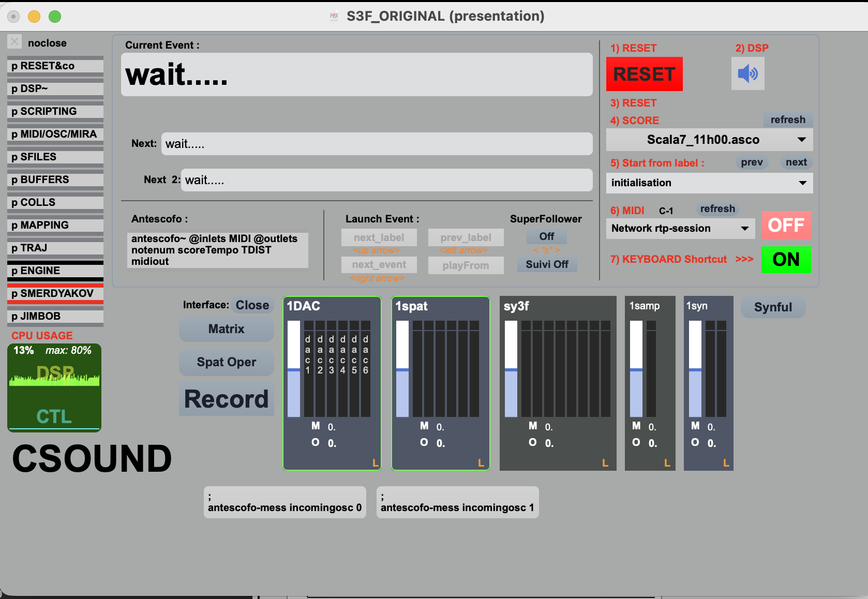The height and width of the screenshot is (599, 868).
Task: Click the orange L icon in sy3f
Action: tap(605, 463)
